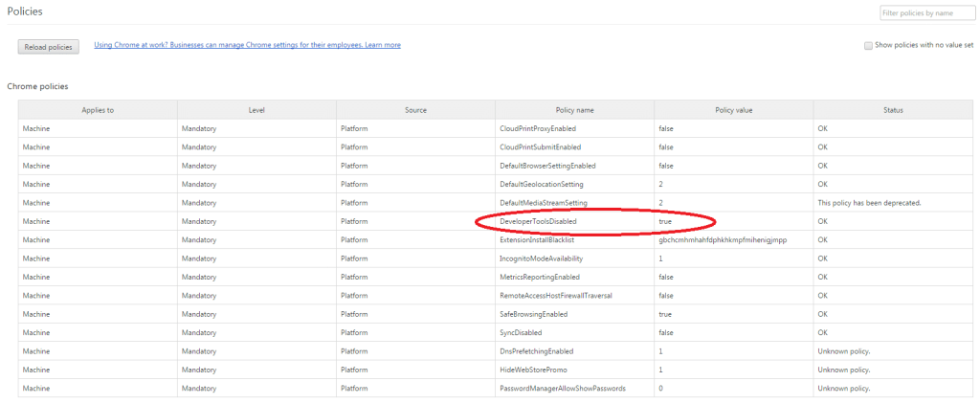Click the value 2 of DefaultGeolocationSetting

[x=660, y=185]
